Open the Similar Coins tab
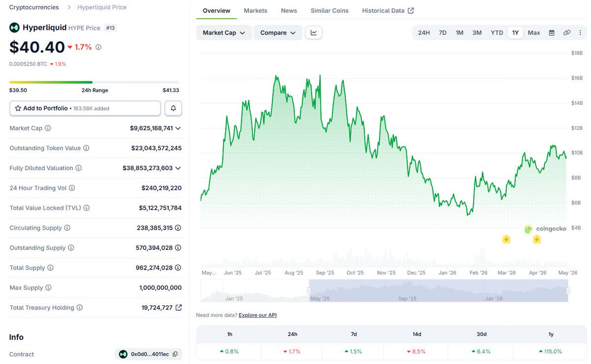Image resolution: width=591 pixels, height=364 pixels. (329, 10)
